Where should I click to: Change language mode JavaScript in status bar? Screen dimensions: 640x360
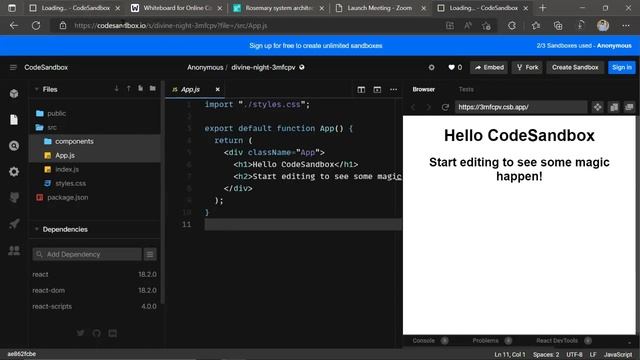tap(618, 354)
